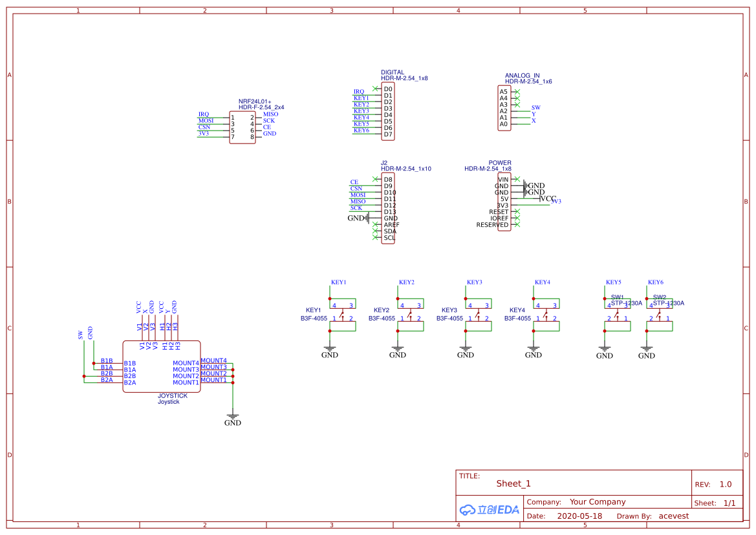The image size is (756, 535).
Task: Click the KEY6 net label on DIGITAL header
Action: [361, 130]
